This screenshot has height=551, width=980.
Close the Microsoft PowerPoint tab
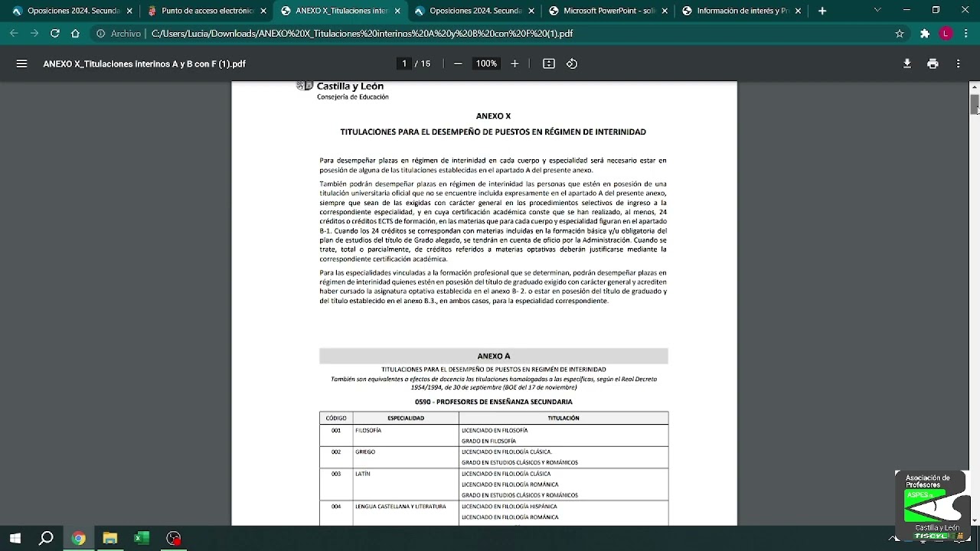(665, 11)
